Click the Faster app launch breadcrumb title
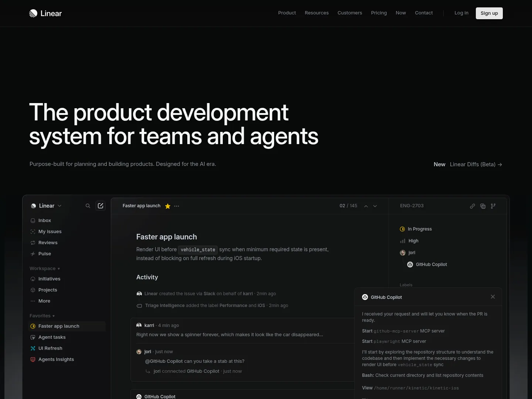 point(141,206)
